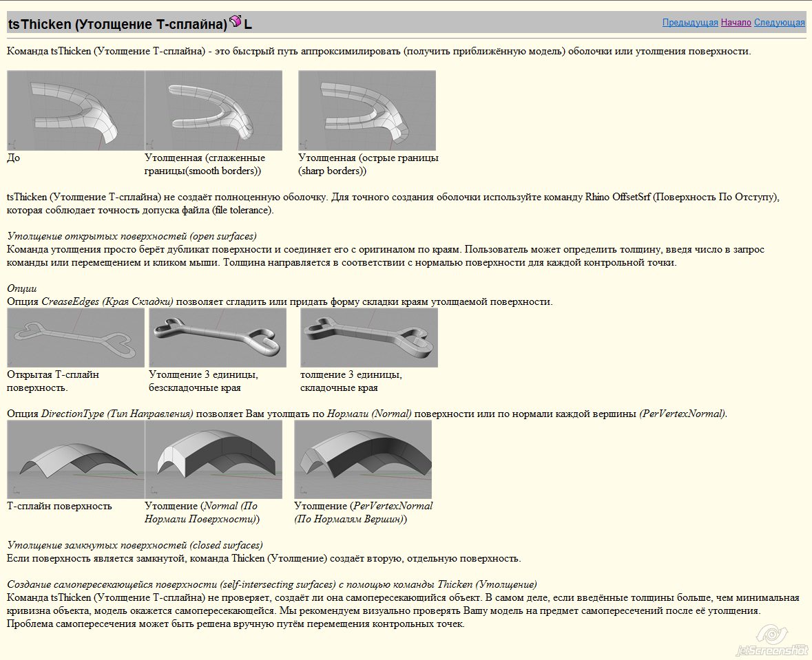Click caption 'Утолщение (Normal (По Нормали Поверхности))'

coord(202,513)
